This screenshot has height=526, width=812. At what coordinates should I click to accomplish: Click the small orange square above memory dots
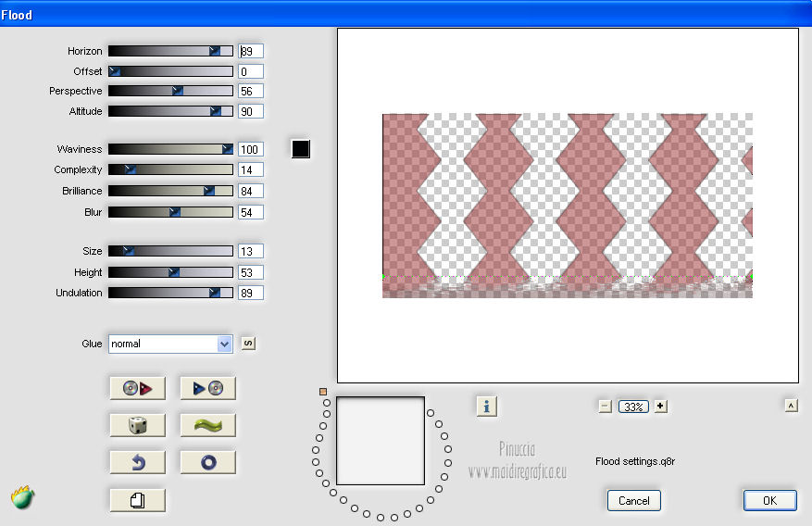(x=323, y=392)
